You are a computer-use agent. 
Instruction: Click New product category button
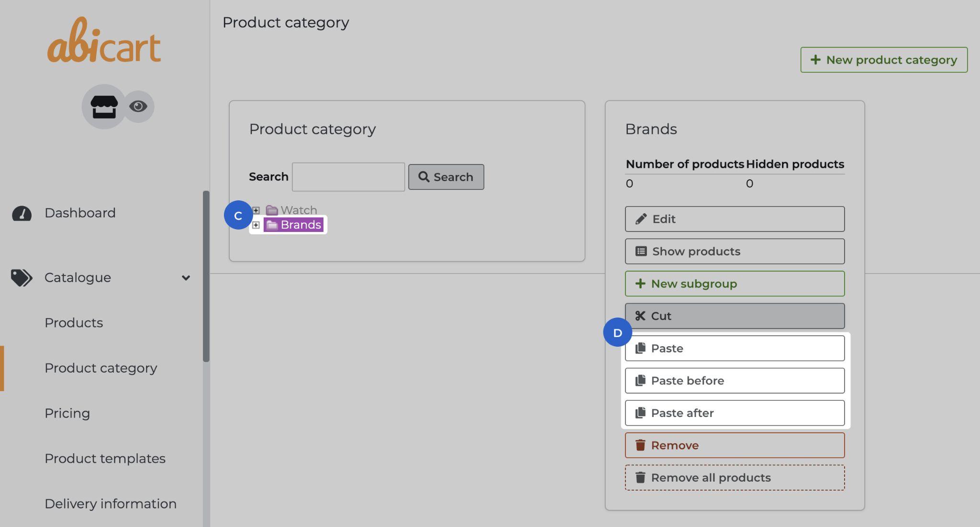(883, 60)
